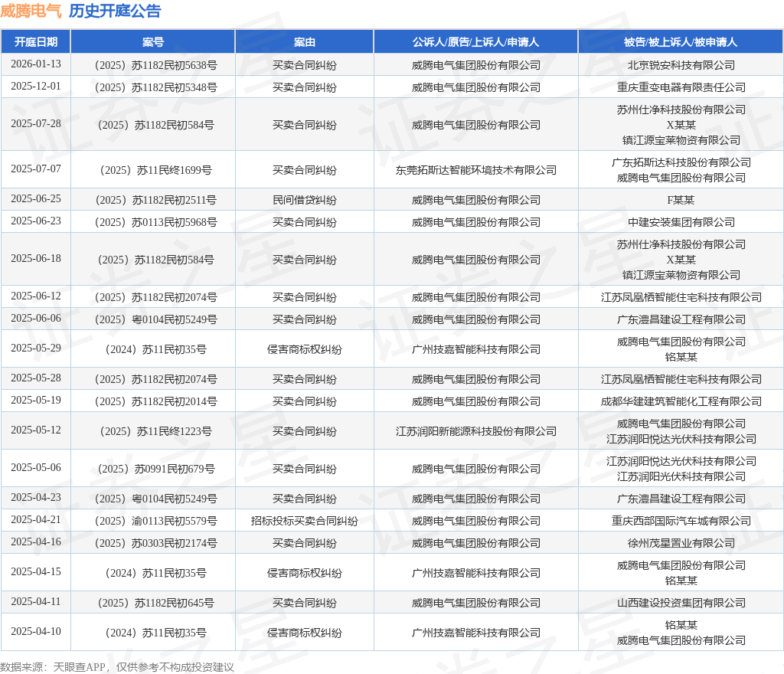The width and height of the screenshot is (784, 674).
Task: Select case number 苏11民终1699号
Action: (156, 170)
